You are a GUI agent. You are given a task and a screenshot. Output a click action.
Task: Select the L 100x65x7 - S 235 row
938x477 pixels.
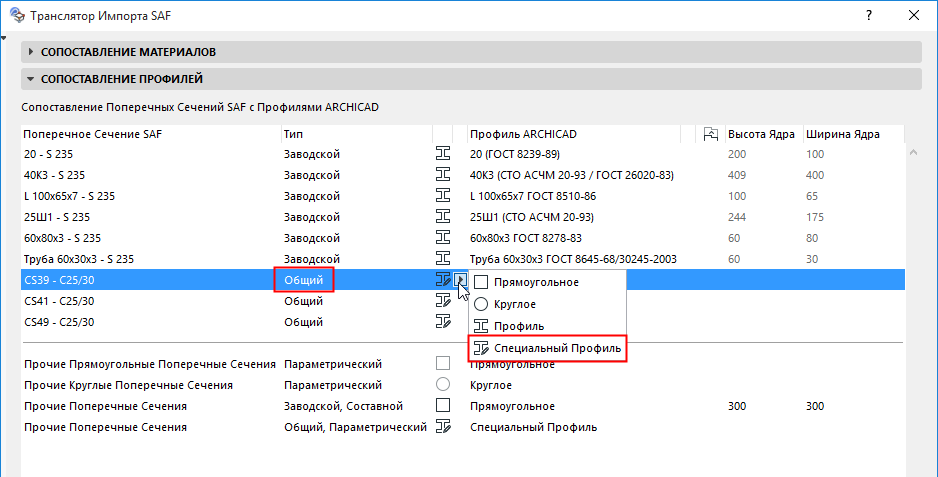tap(462, 196)
